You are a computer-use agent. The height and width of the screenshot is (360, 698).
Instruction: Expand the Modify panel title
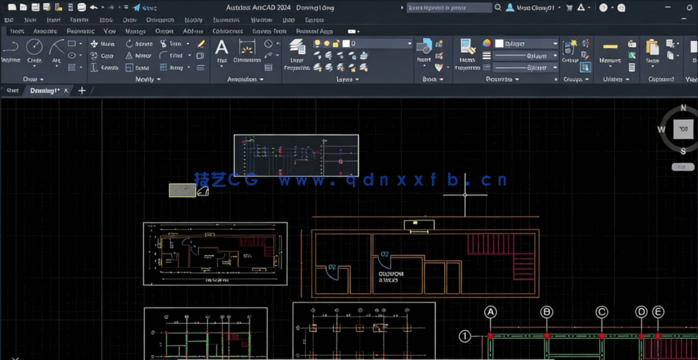coord(148,79)
